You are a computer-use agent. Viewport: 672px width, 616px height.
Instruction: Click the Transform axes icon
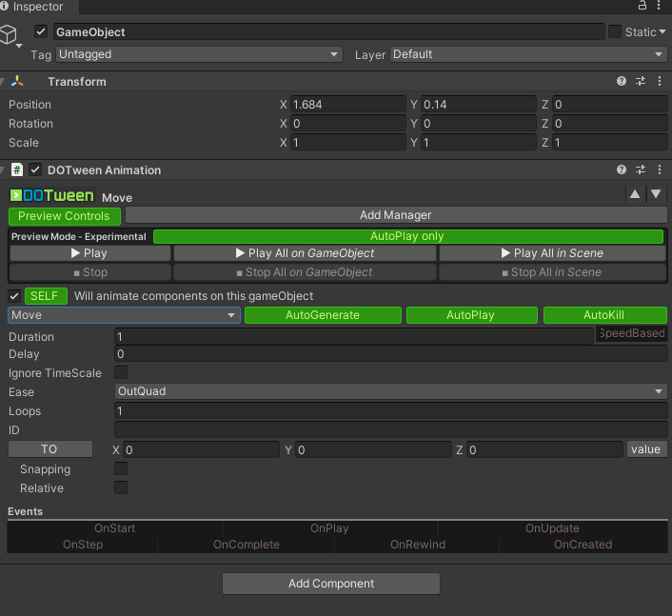tap(17, 81)
